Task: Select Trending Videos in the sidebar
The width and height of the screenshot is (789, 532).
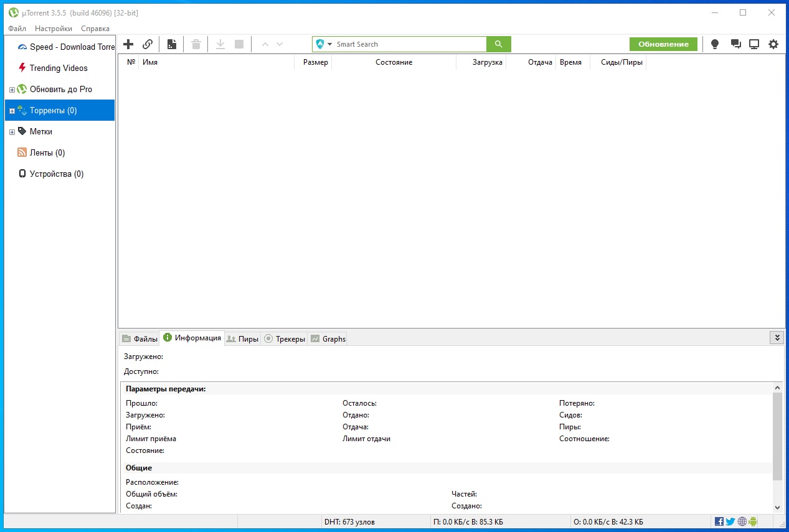Action: point(59,68)
